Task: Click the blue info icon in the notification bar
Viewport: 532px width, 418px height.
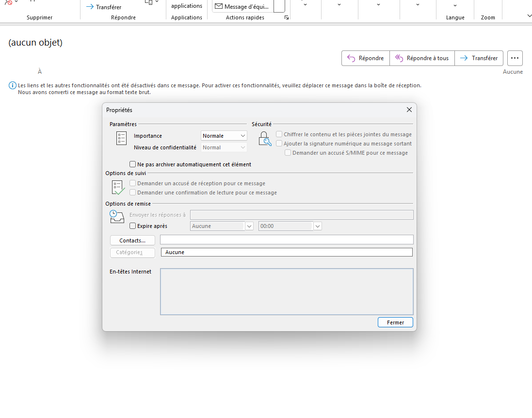Action: 13,85
